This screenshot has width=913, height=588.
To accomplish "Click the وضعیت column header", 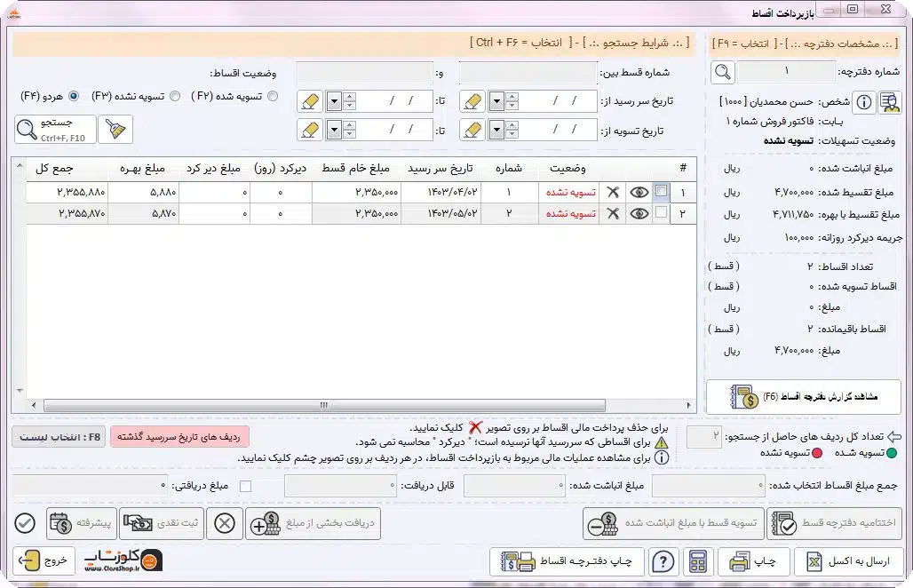I will point(568,168).
